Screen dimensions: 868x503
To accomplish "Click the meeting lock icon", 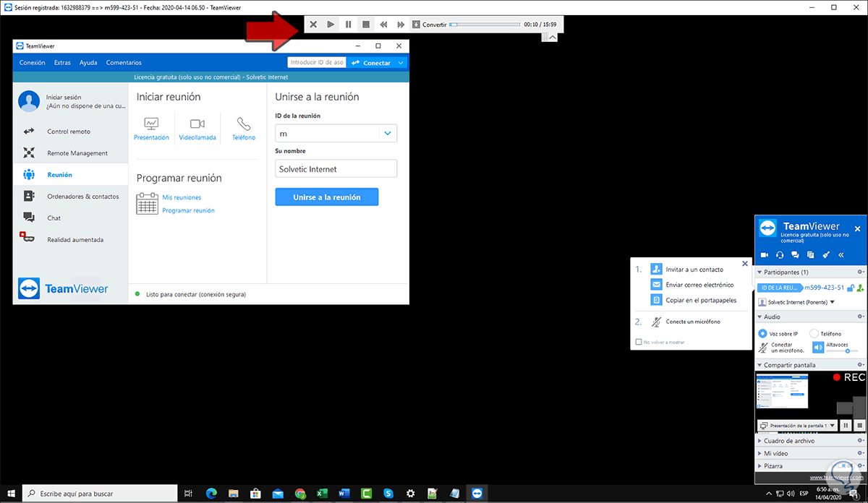I will point(851,288).
